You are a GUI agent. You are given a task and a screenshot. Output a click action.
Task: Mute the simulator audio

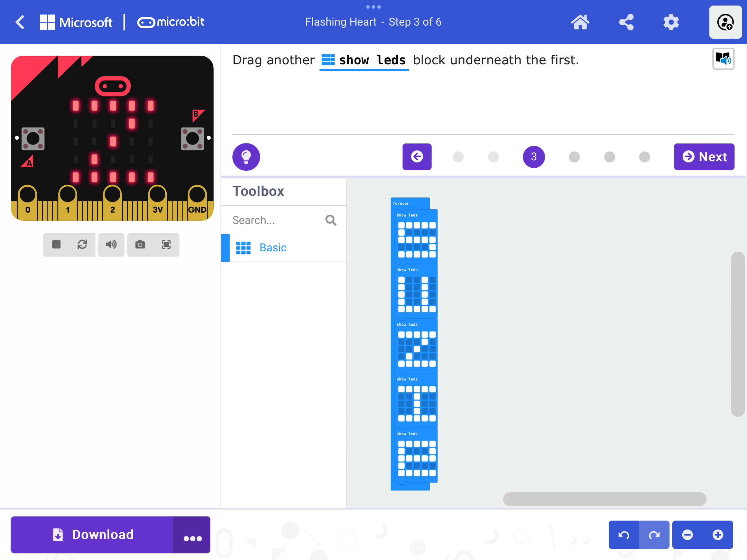coord(111,245)
